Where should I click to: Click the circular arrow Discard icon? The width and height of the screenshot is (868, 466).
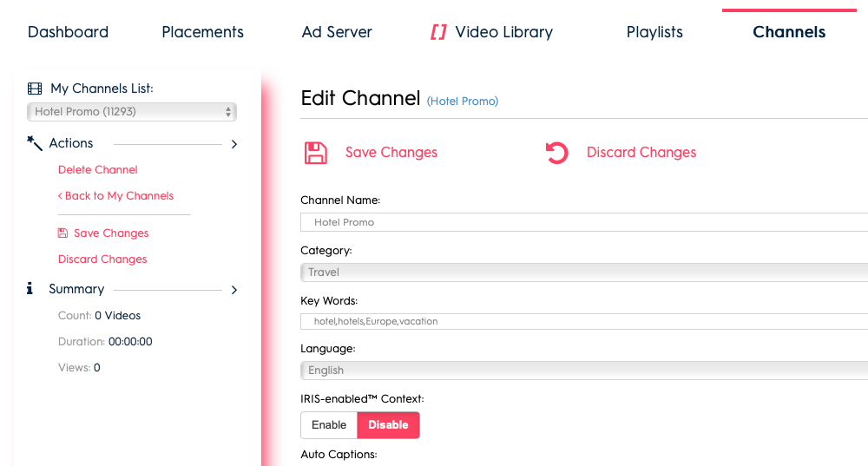pos(557,153)
